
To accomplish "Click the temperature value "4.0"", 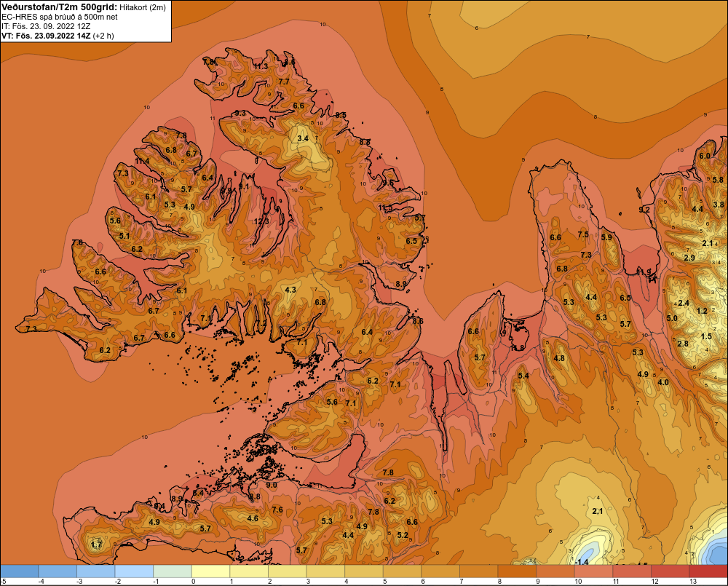I will coord(663,382).
